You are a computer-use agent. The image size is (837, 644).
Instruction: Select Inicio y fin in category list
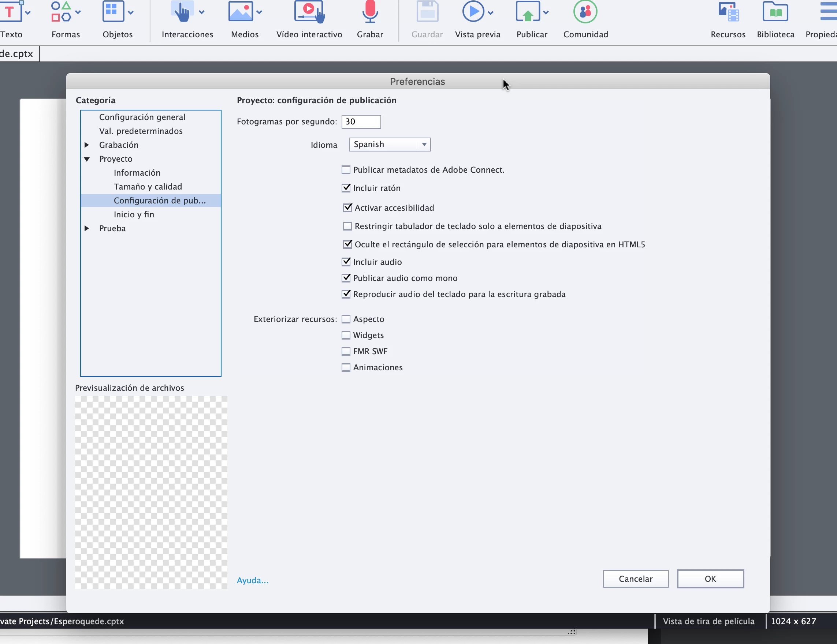[134, 214]
